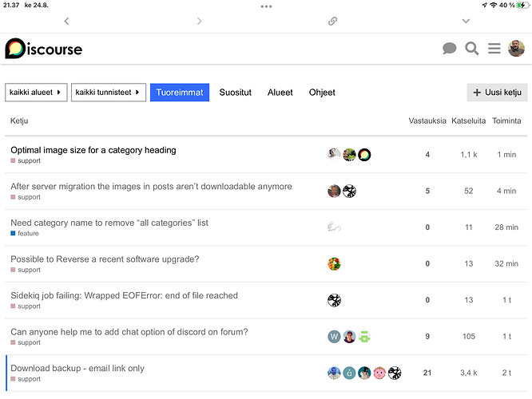Image resolution: width=532 pixels, height=399 pixels.
Task: Open chat via speech bubble icon
Action: tap(449, 49)
